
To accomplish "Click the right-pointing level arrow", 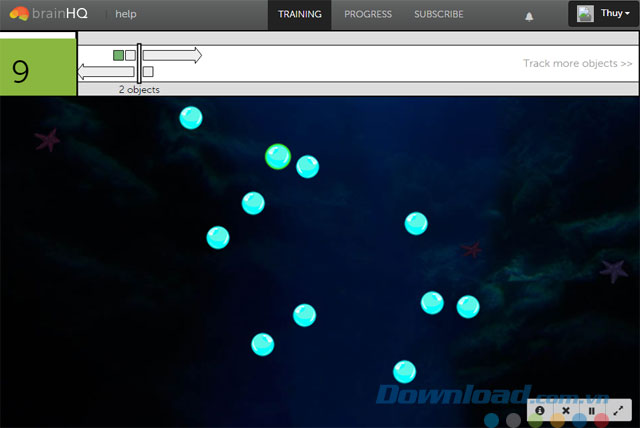I will [172, 55].
